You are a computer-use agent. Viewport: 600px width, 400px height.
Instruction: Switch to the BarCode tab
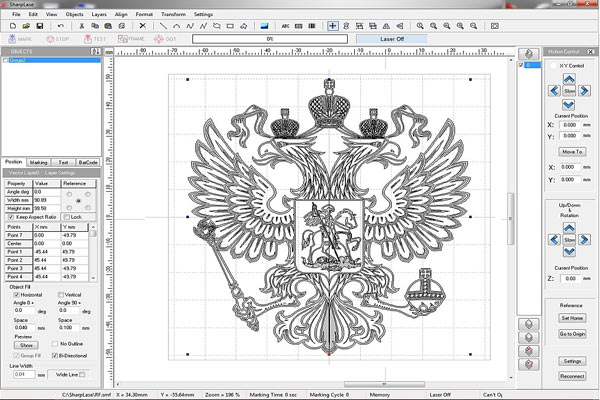pyautogui.click(x=88, y=161)
